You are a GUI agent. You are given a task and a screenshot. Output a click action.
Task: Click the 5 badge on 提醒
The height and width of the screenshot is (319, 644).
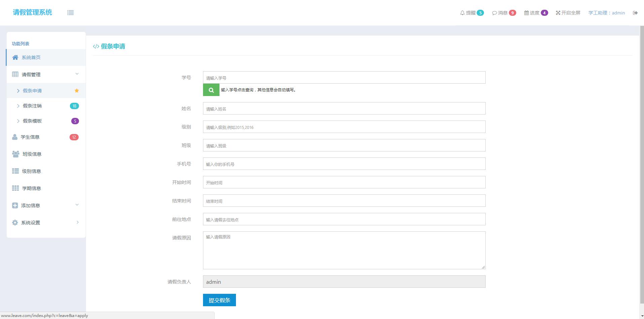tap(480, 13)
